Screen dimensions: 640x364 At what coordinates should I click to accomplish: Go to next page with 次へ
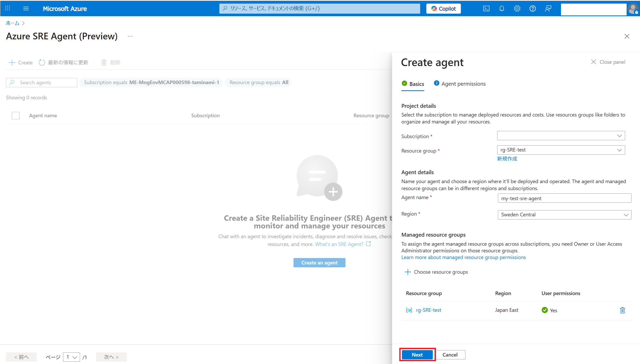(111, 357)
